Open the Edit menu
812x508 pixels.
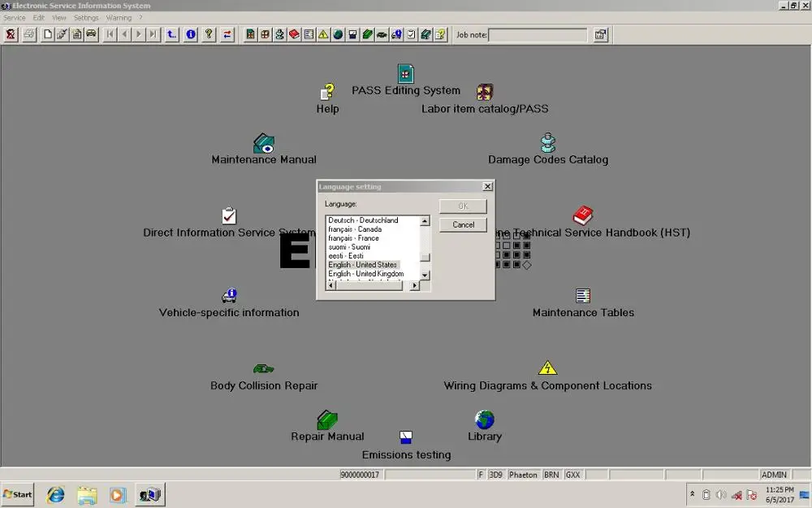[39, 18]
